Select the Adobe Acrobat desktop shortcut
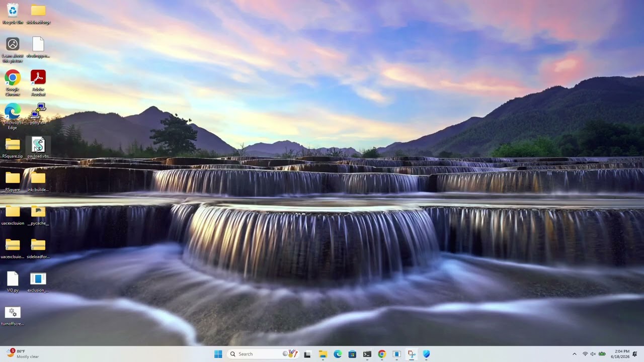Viewport: 644px width, 362px height. pyautogui.click(x=38, y=83)
